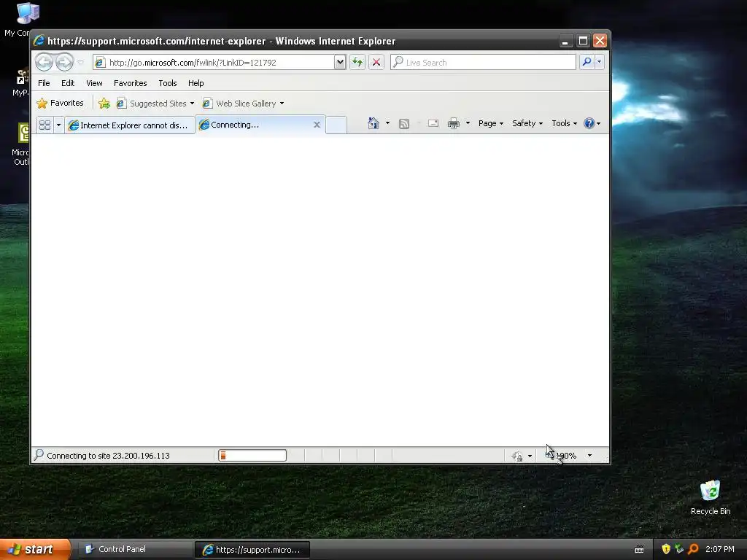The image size is (747, 560).
Task: Open the Recycle Bin desktop icon
Action: click(711, 497)
